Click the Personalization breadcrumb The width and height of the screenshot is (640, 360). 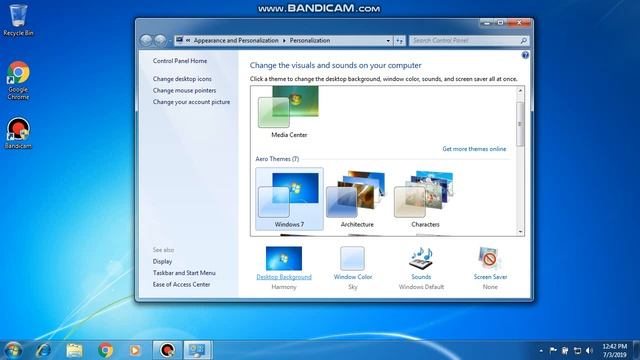pos(310,40)
